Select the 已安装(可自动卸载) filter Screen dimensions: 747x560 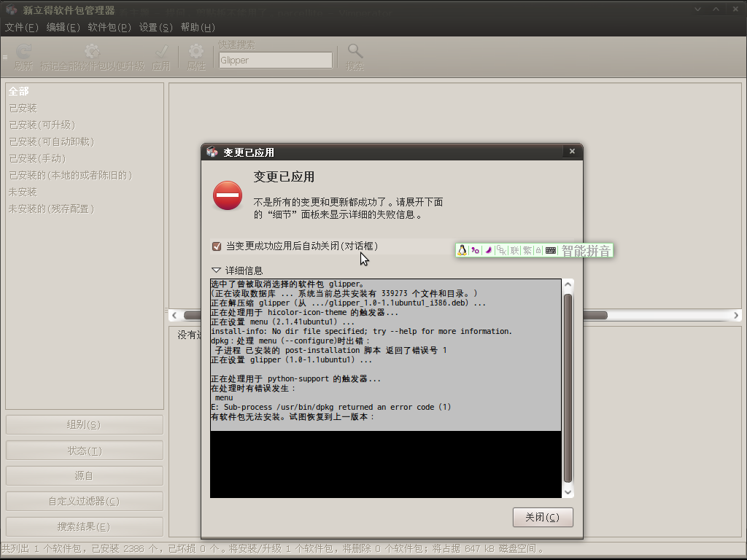[x=85, y=141]
